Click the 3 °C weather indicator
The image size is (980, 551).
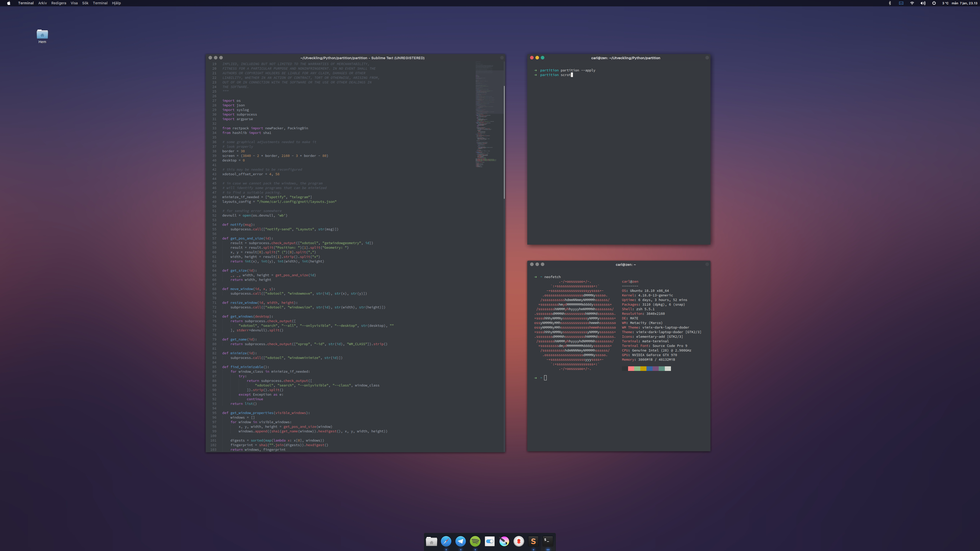pos(945,3)
